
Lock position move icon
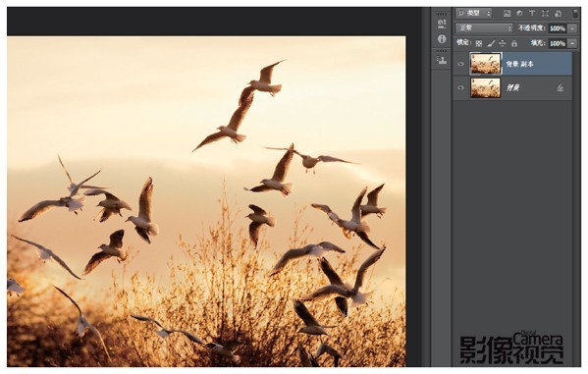click(503, 43)
